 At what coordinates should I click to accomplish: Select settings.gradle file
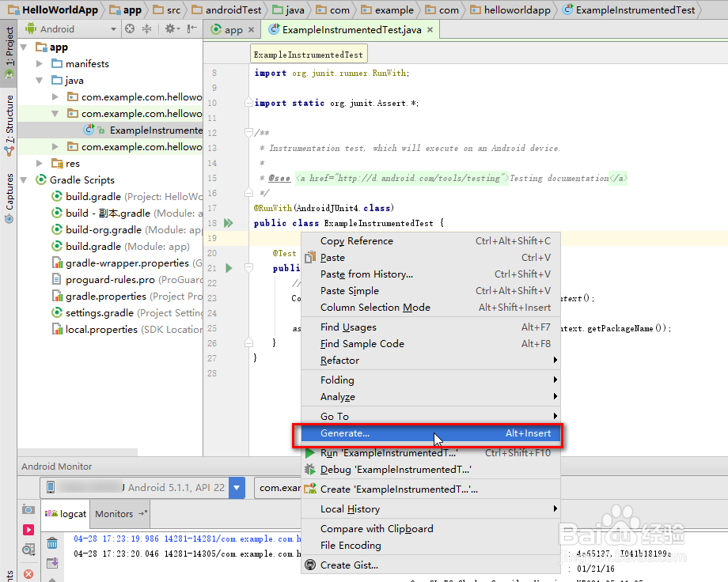tap(127, 313)
